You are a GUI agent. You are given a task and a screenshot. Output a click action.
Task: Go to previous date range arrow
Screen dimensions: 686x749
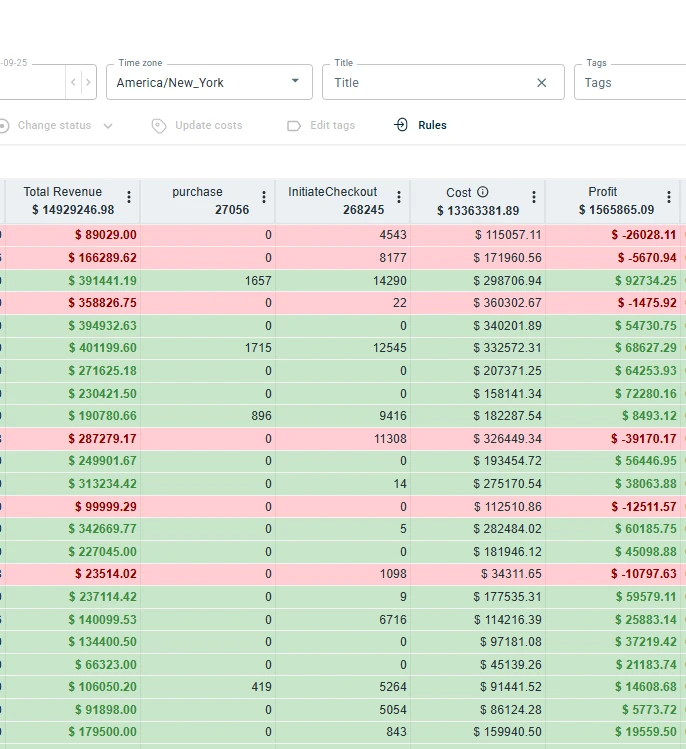coord(73,82)
